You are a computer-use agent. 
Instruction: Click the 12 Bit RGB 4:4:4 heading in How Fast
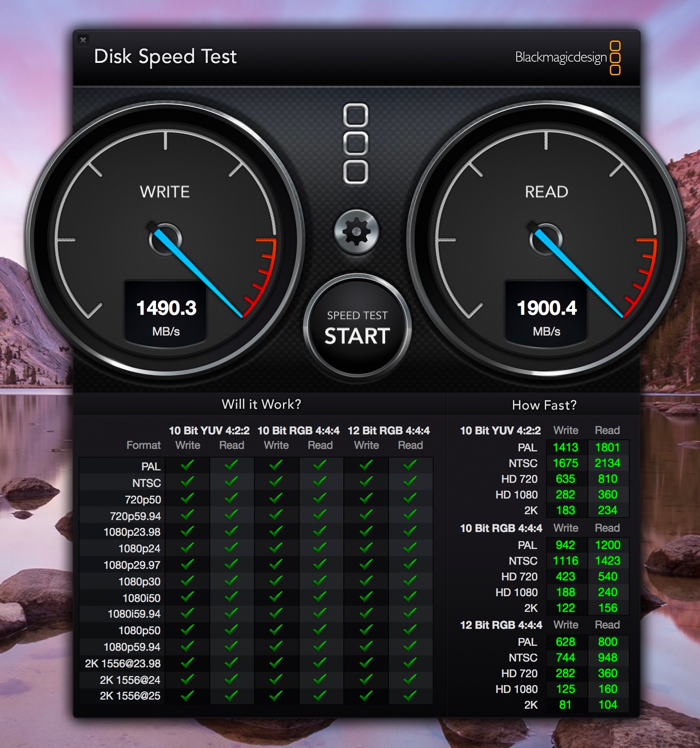tap(501, 625)
